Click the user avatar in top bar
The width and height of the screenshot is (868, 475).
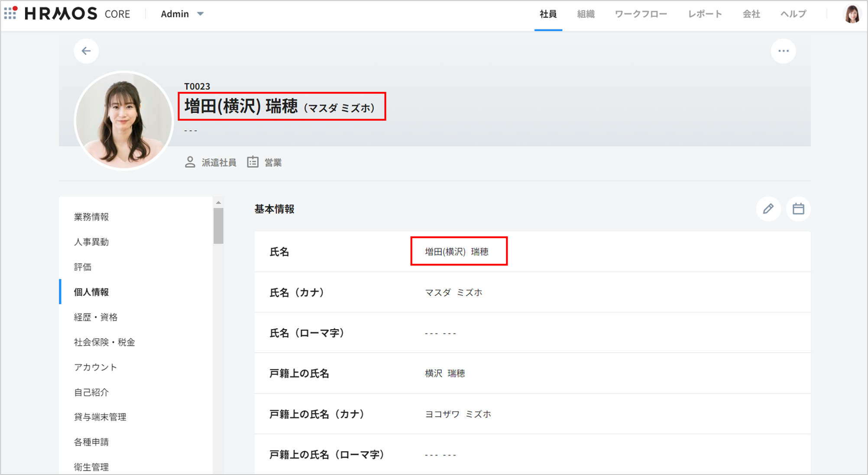852,14
